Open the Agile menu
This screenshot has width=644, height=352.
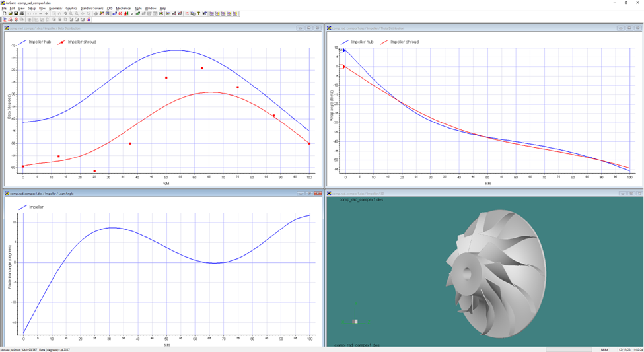[x=138, y=8]
